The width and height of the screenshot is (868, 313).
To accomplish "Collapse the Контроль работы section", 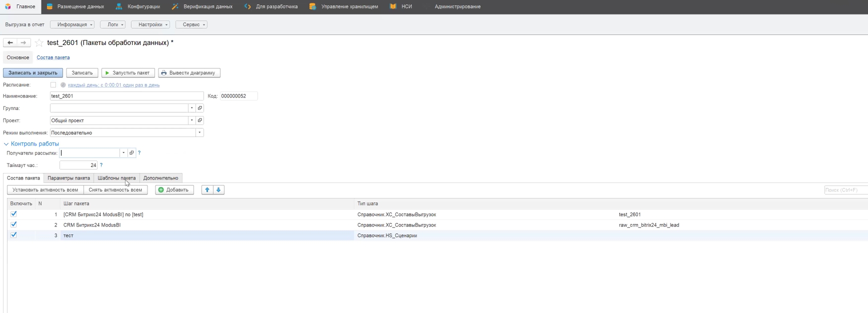I will (x=6, y=144).
